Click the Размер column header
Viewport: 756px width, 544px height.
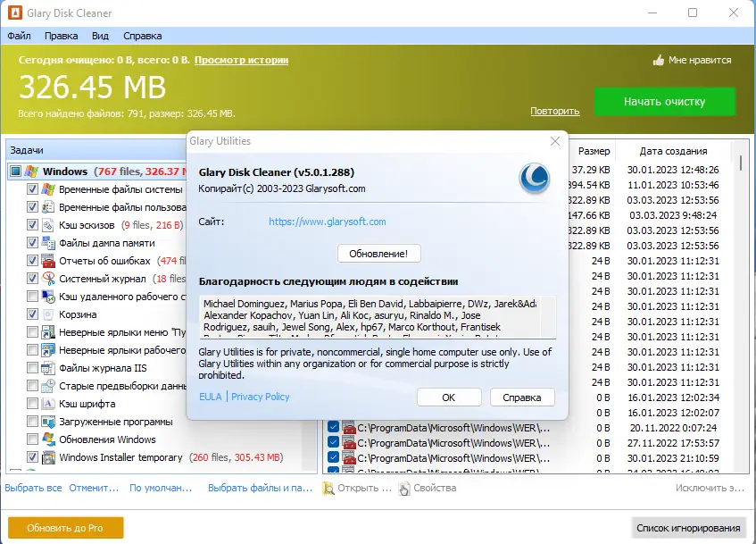(594, 151)
